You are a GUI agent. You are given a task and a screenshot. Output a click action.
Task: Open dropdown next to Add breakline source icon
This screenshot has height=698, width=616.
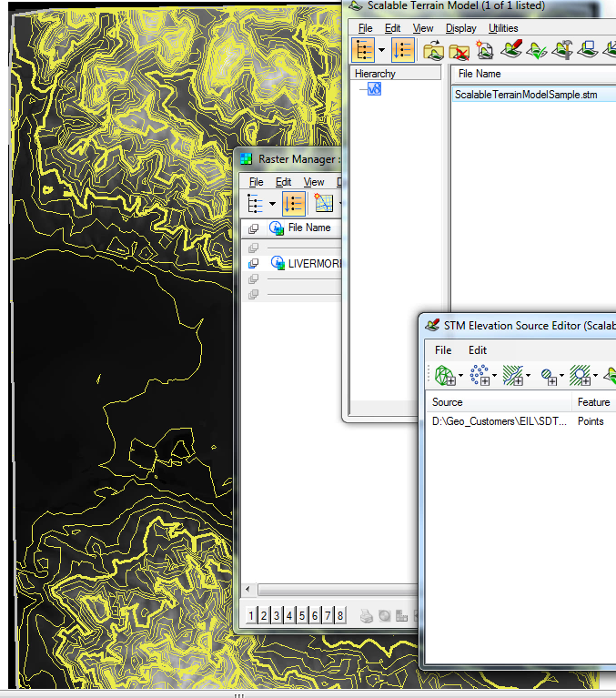coord(529,375)
